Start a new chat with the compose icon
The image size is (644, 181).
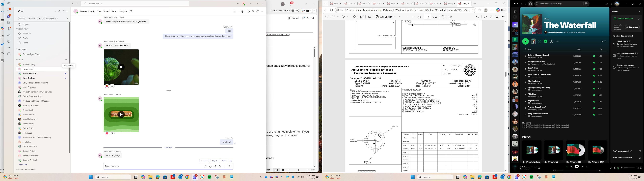click(64, 11)
